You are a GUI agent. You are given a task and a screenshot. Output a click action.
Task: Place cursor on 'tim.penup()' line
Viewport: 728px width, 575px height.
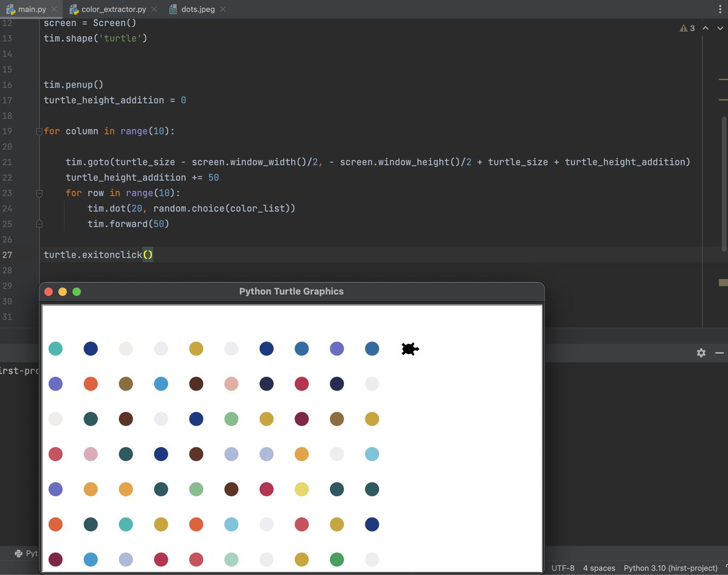(73, 85)
